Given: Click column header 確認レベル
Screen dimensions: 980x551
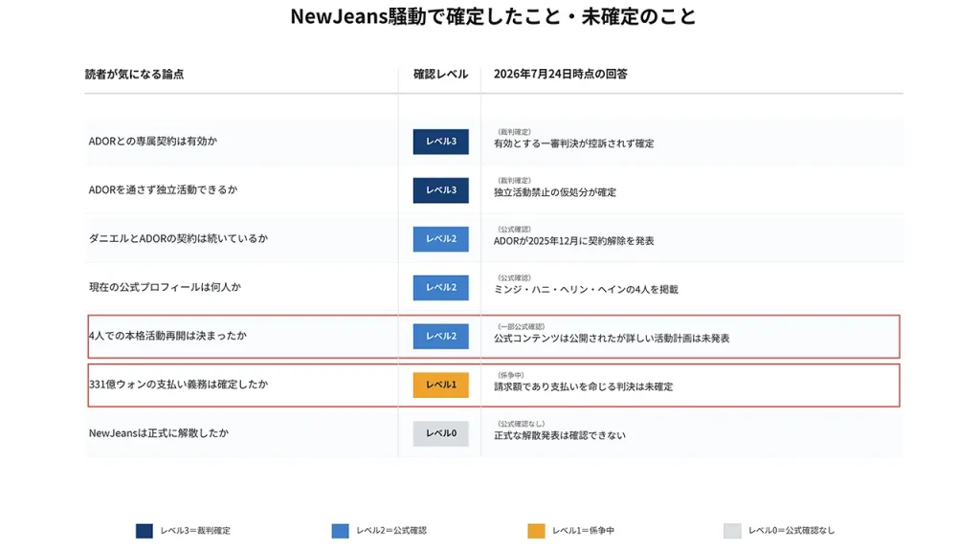Looking at the screenshot, I should 440,75.
